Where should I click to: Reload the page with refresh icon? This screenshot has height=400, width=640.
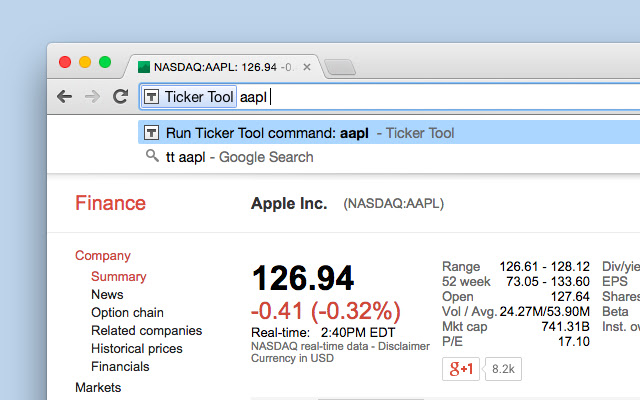[x=120, y=96]
